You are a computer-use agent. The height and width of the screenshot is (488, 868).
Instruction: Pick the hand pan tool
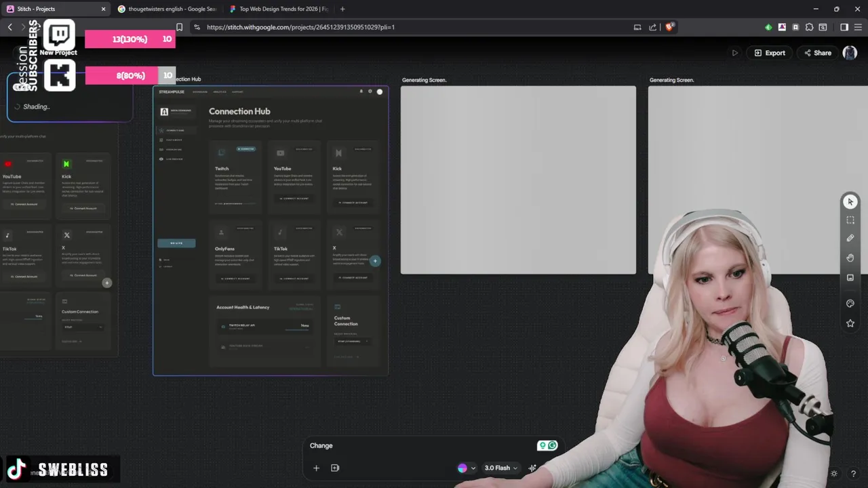point(850,258)
